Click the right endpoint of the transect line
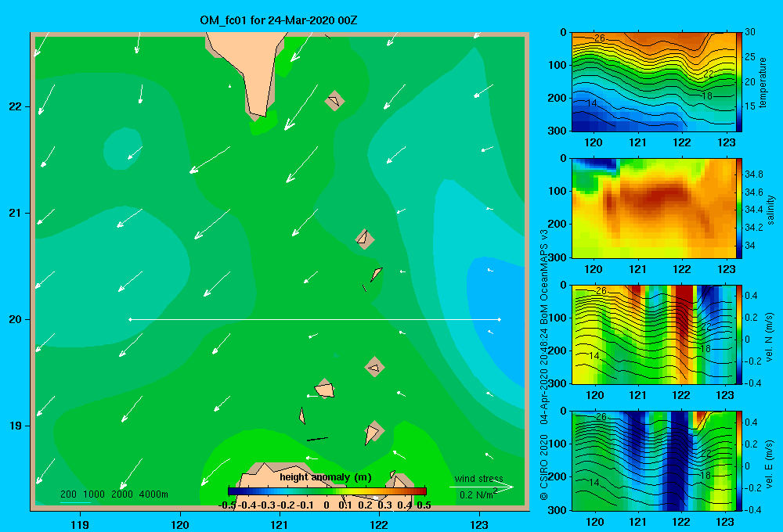 click(x=500, y=319)
